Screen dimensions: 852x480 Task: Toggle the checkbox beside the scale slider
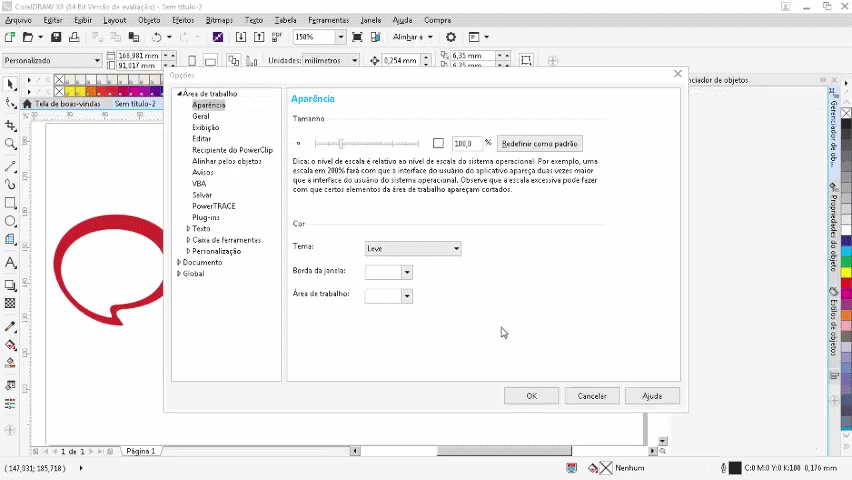coord(438,144)
